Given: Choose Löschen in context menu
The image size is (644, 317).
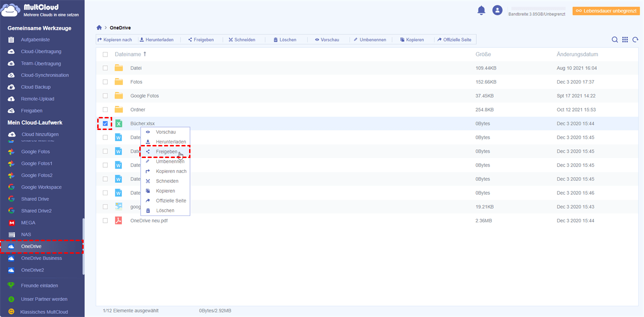Looking at the screenshot, I should (x=165, y=211).
